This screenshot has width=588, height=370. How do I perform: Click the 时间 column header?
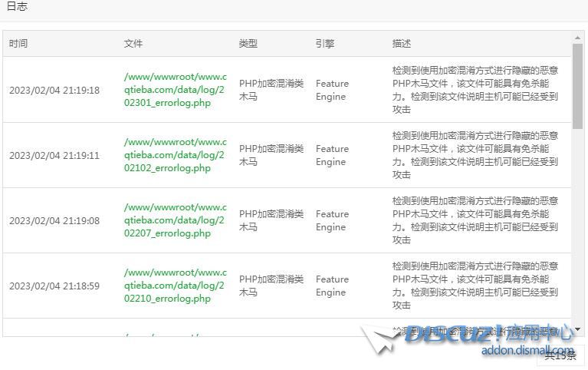18,44
